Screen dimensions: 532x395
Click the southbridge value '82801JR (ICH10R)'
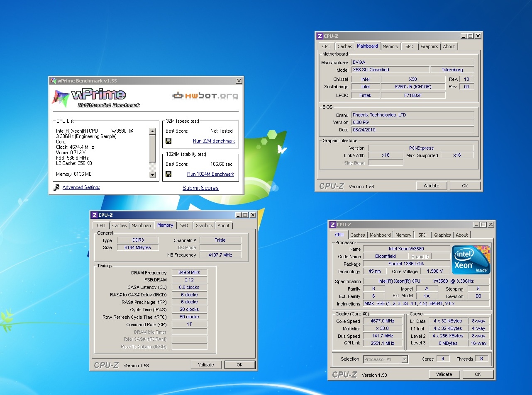coord(413,87)
